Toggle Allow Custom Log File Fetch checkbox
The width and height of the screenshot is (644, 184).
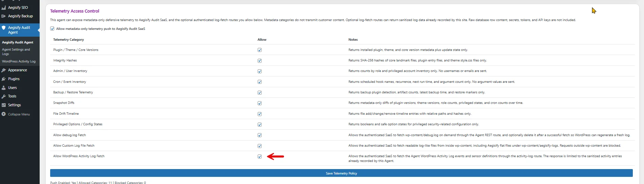[x=260, y=146]
